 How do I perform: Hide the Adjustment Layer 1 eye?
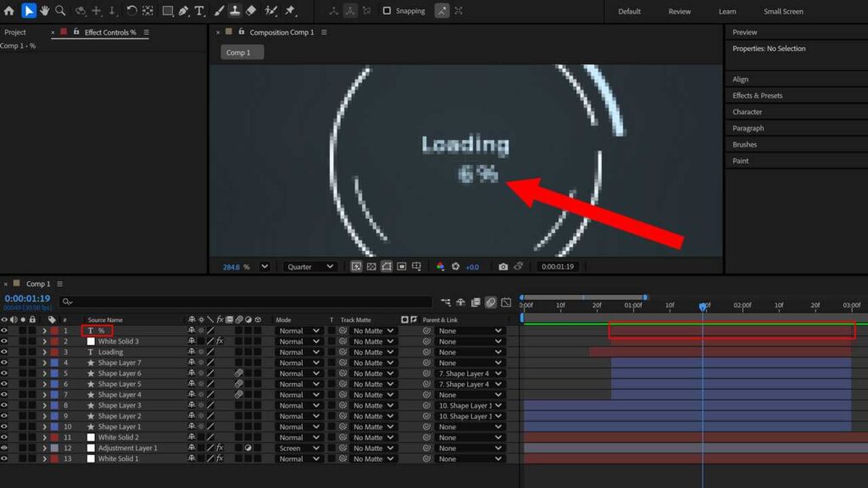click(x=4, y=448)
